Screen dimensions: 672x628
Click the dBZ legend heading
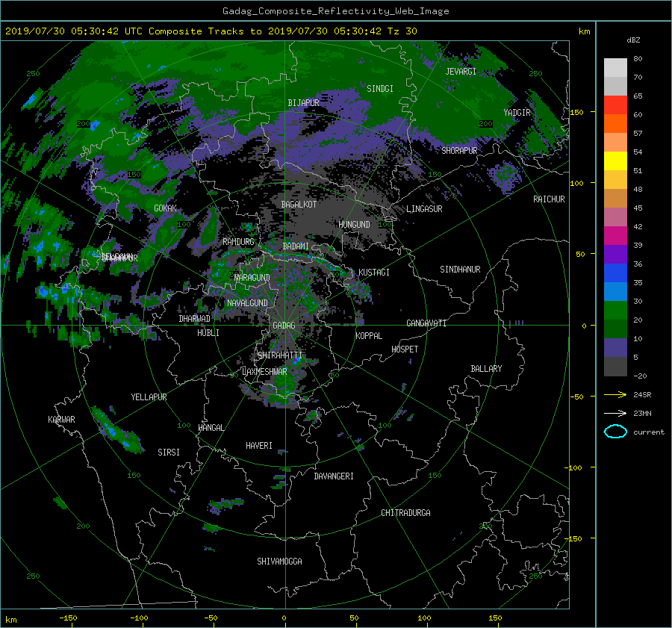633,40
